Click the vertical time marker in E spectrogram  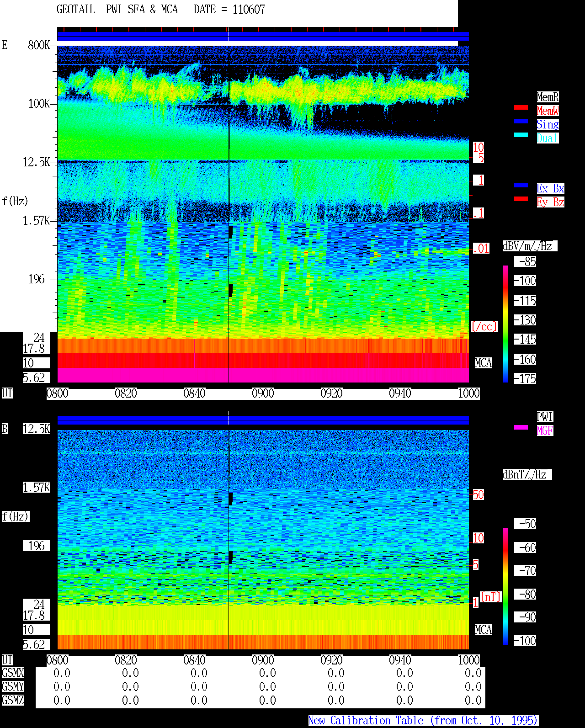[x=229, y=214]
